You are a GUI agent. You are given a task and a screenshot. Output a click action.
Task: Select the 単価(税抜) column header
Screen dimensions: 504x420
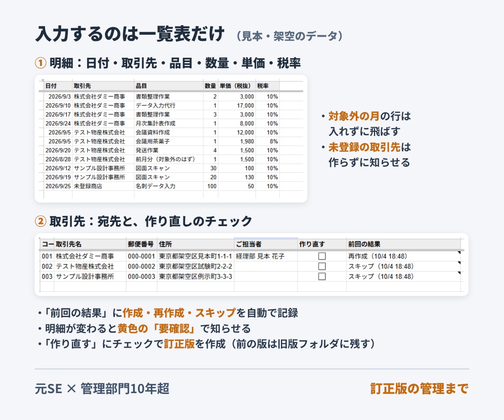[x=237, y=86]
